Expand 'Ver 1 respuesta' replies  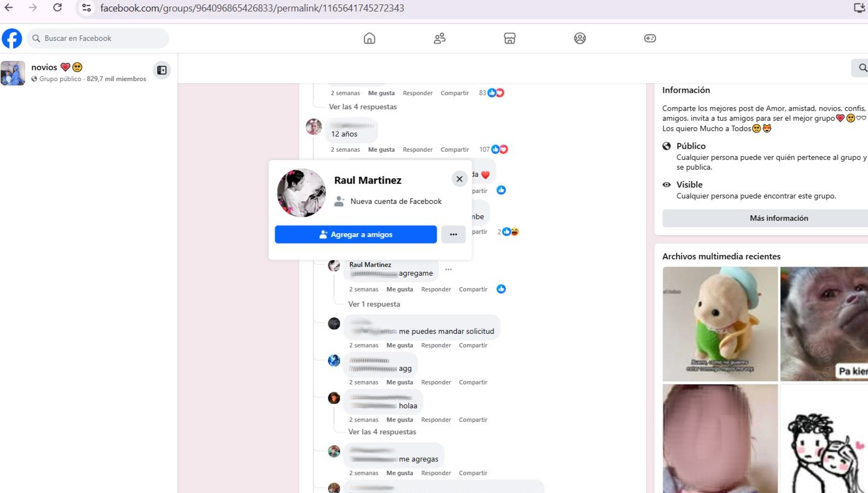pos(374,304)
